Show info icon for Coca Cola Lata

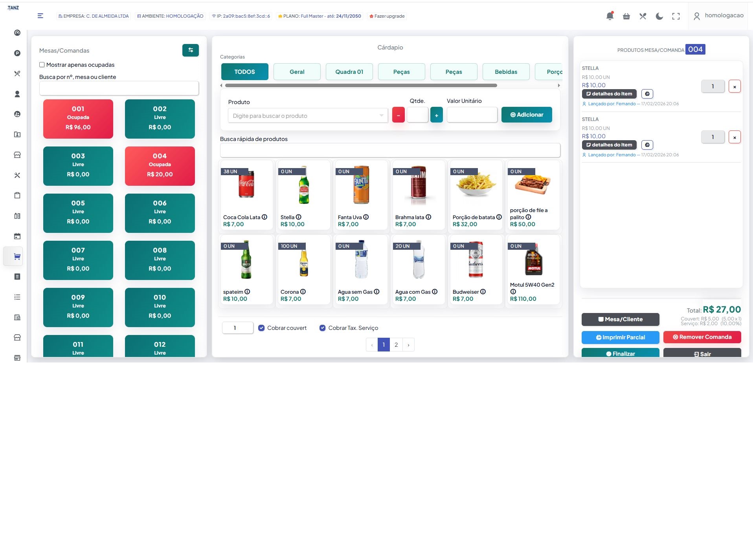point(264,217)
